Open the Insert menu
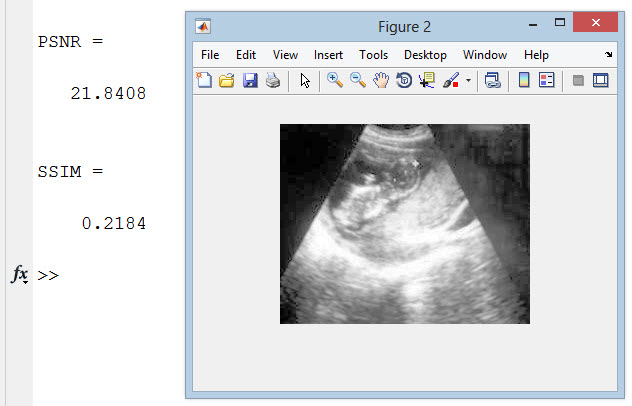This screenshot has height=406, width=632. point(328,55)
